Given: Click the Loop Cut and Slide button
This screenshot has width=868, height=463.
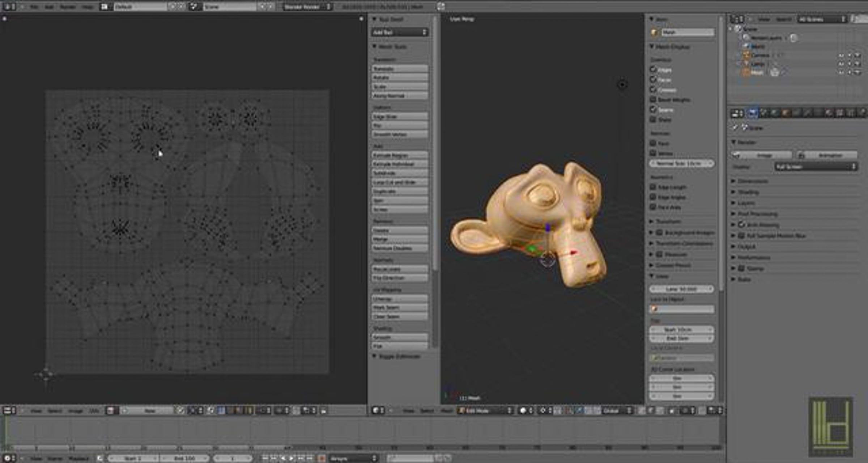Looking at the screenshot, I should [400, 182].
